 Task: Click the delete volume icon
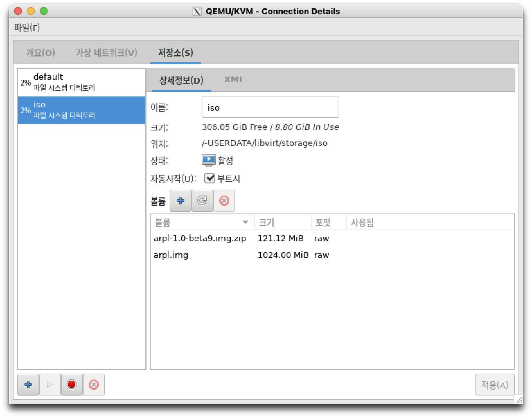pos(224,201)
